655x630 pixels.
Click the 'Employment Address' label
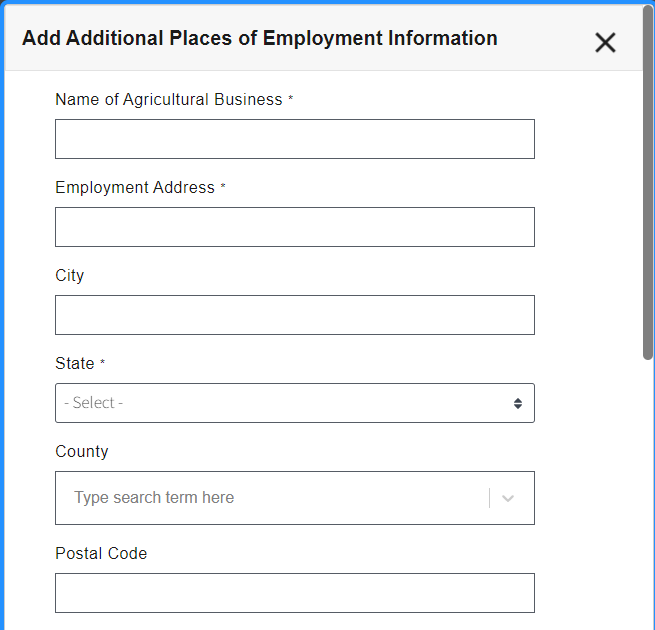(x=135, y=188)
